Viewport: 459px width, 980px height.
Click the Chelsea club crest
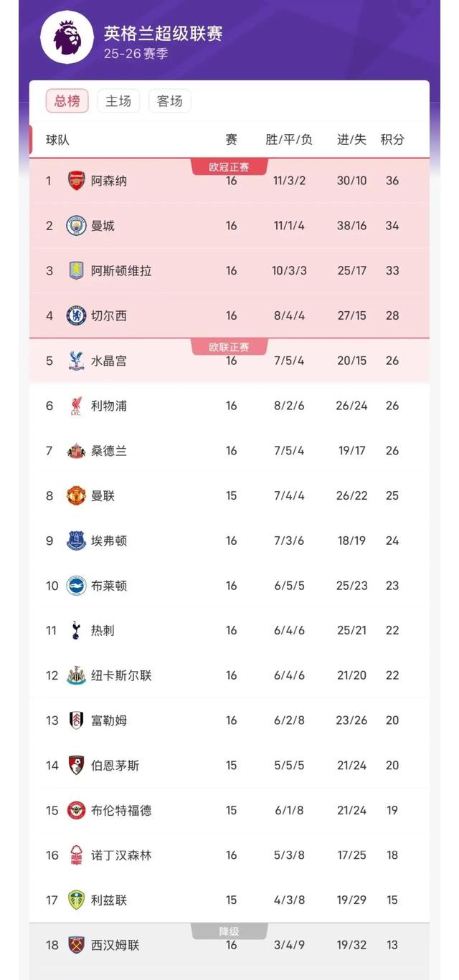click(76, 315)
